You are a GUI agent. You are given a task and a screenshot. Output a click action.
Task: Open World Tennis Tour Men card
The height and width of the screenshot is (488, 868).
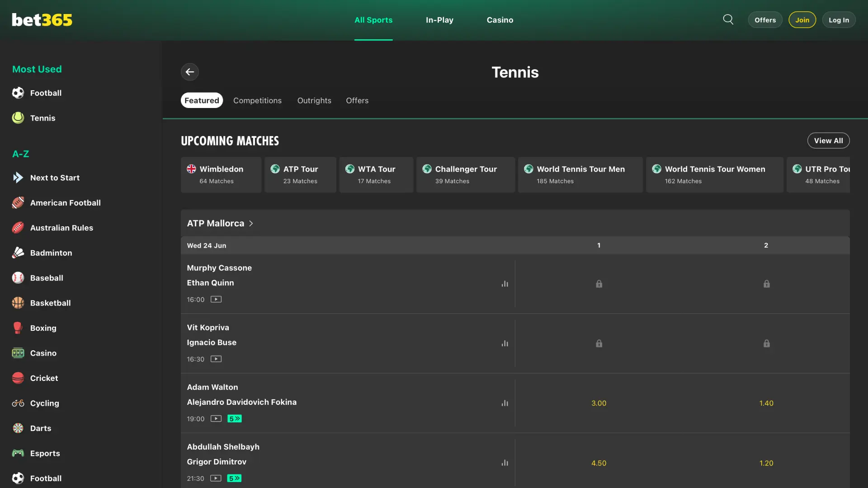point(580,175)
